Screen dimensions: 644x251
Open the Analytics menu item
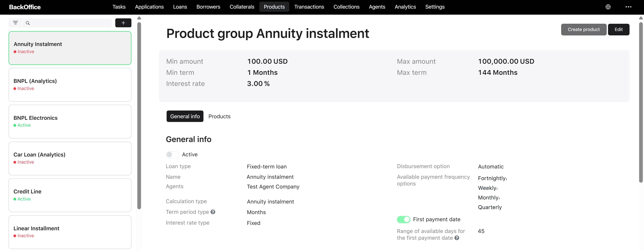tap(405, 7)
